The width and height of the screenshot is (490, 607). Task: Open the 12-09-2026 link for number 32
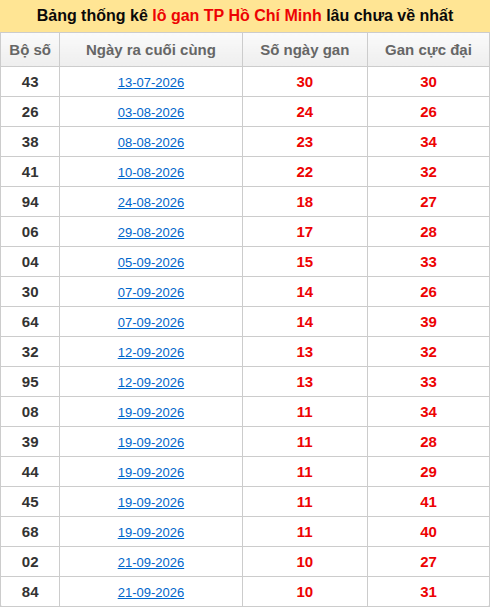coord(151,353)
